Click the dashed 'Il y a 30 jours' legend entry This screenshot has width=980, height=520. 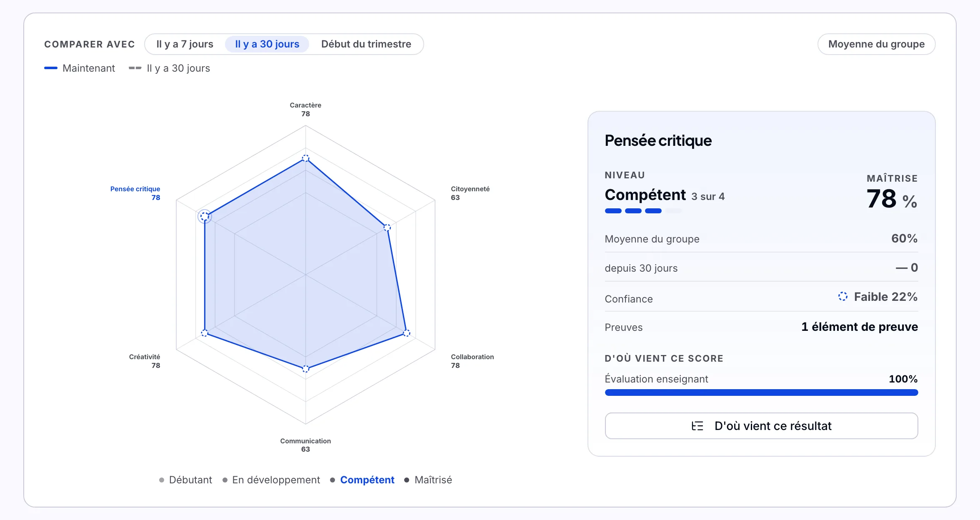click(170, 68)
